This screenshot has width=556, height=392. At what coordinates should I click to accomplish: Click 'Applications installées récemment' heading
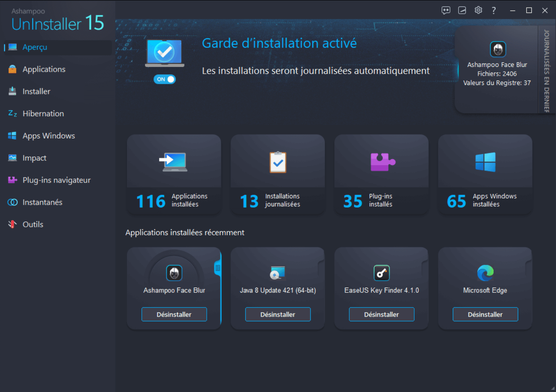pos(185,232)
